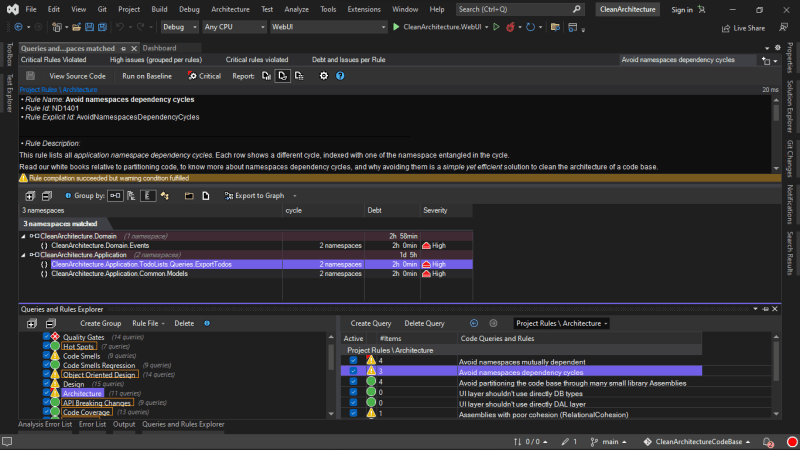Image resolution: width=800 pixels, height=450 pixels.
Task: Open Live Share
Action: click(x=743, y=28)
